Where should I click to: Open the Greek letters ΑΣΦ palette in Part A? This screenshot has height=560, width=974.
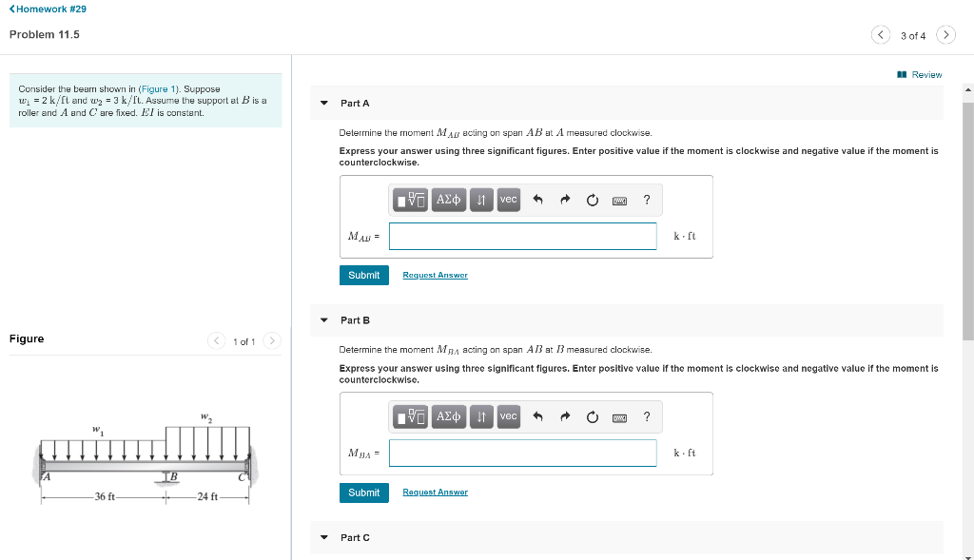click(448, 200)
